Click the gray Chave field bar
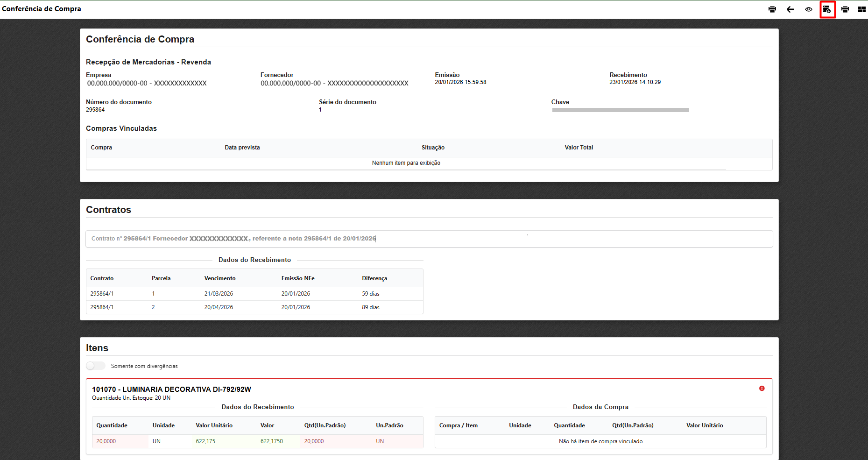868x460 pixels. (x=620, y=110)
